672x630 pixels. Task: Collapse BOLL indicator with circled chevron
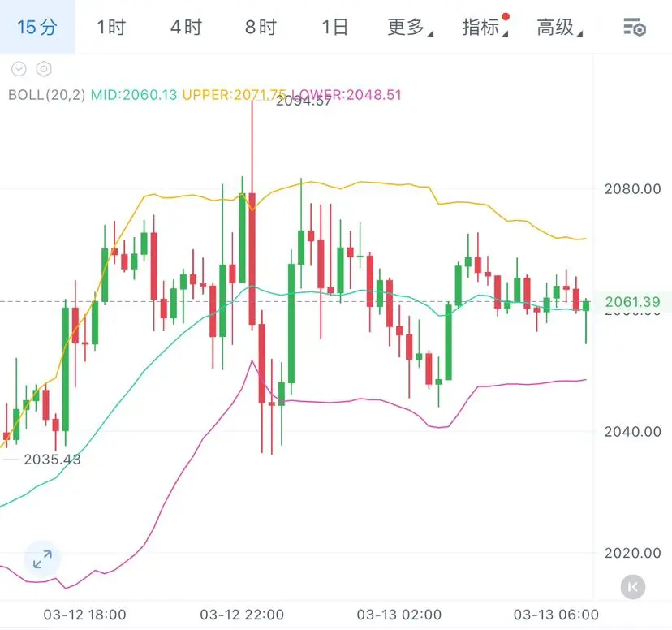pyautogui.click(x=19, y=70)
